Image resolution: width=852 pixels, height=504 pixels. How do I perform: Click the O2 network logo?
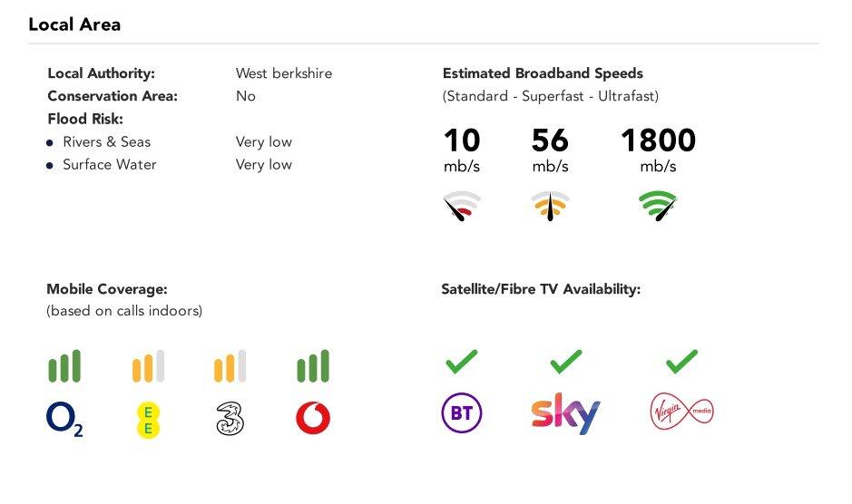click(x=64, y=419)
